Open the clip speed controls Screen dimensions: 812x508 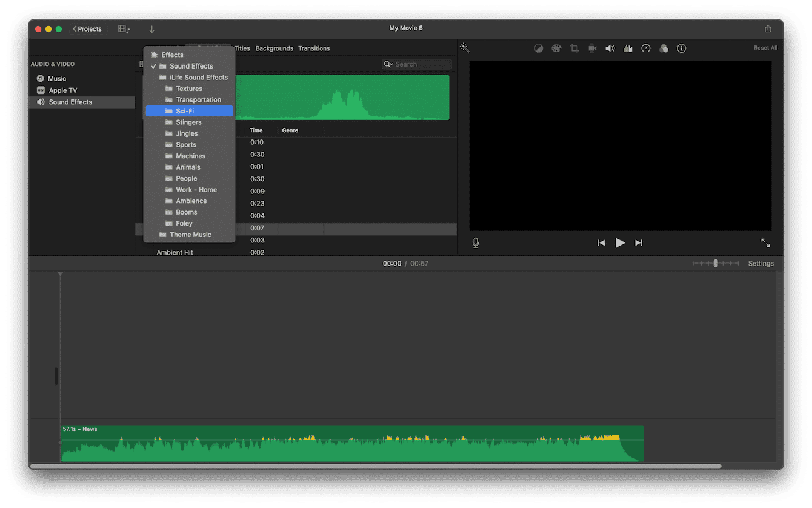[x=646, y=48]
